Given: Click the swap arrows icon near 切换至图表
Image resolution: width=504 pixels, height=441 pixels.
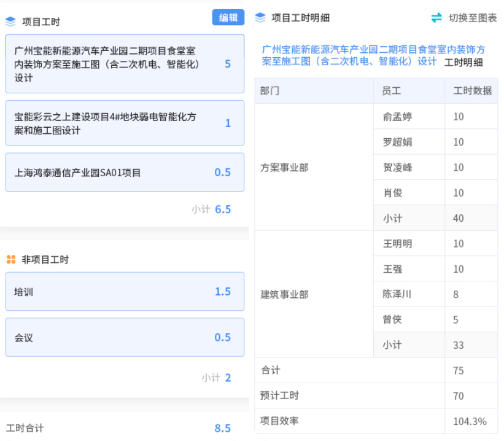Looking at the screenshot, I should click(436, 18).
